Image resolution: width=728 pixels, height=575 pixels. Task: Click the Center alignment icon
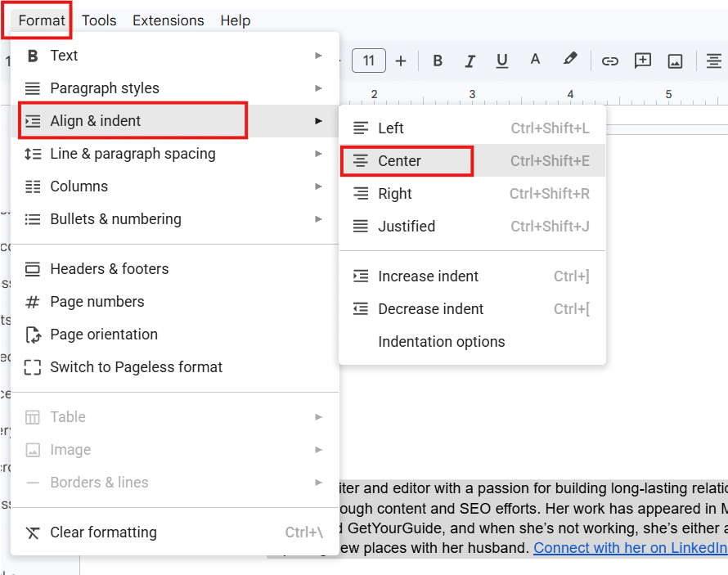[360, 160]
